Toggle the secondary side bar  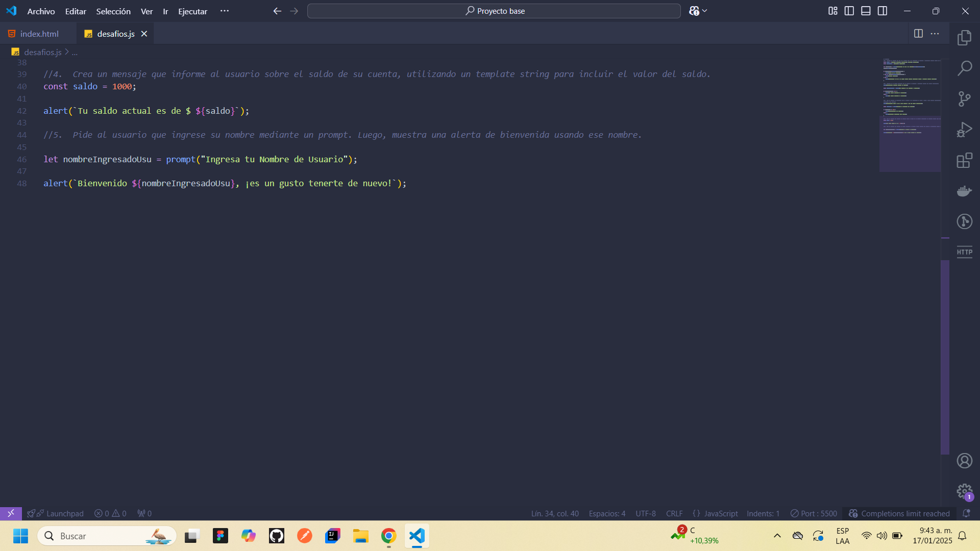882,11
